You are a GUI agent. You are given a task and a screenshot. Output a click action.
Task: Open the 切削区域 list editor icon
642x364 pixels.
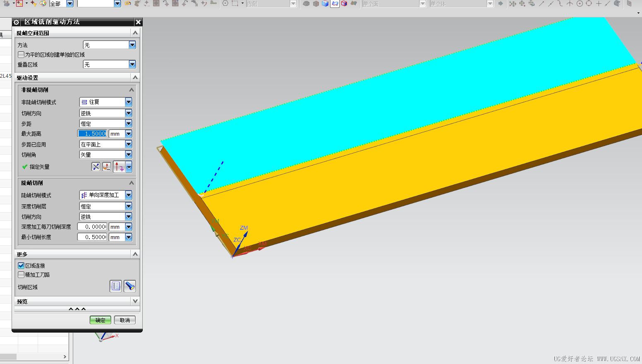pos(115,286)
